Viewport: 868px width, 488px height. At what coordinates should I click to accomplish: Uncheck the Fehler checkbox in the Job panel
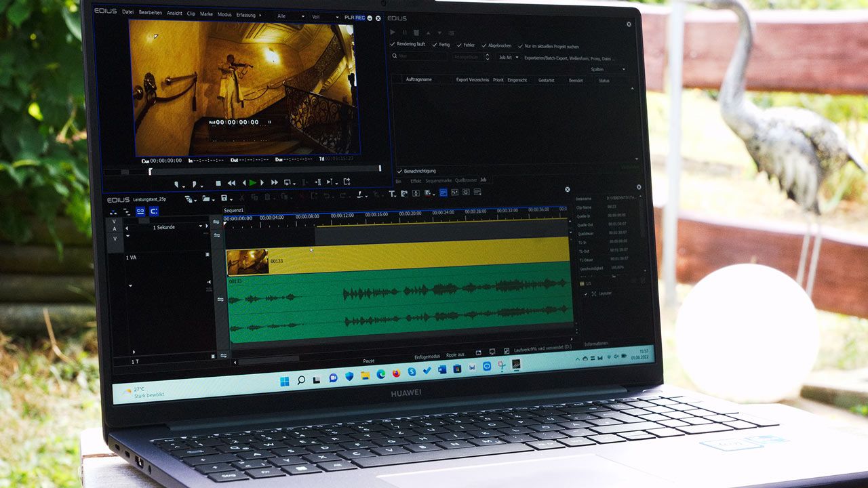pyautogui.click(x=460, y=45)
